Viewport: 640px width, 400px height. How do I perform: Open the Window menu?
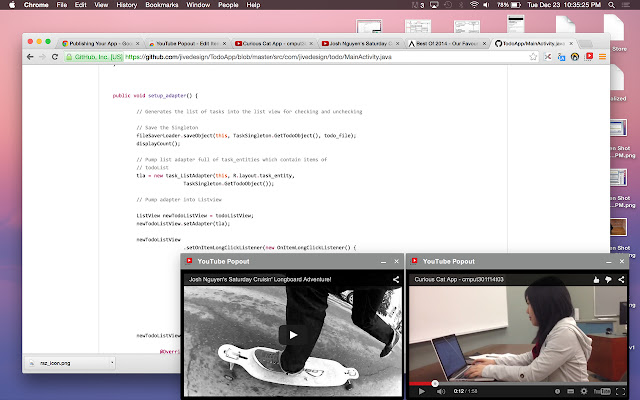[x=198, y=5]
